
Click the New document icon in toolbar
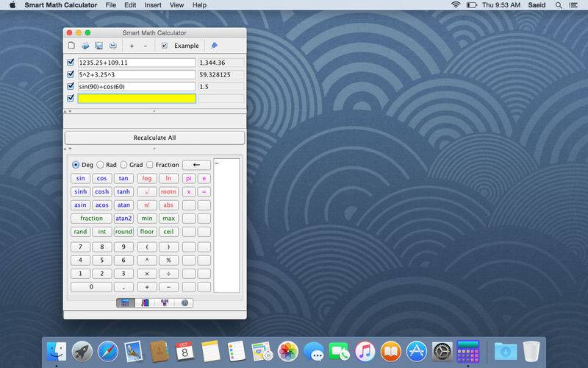(x=71, y=46)
